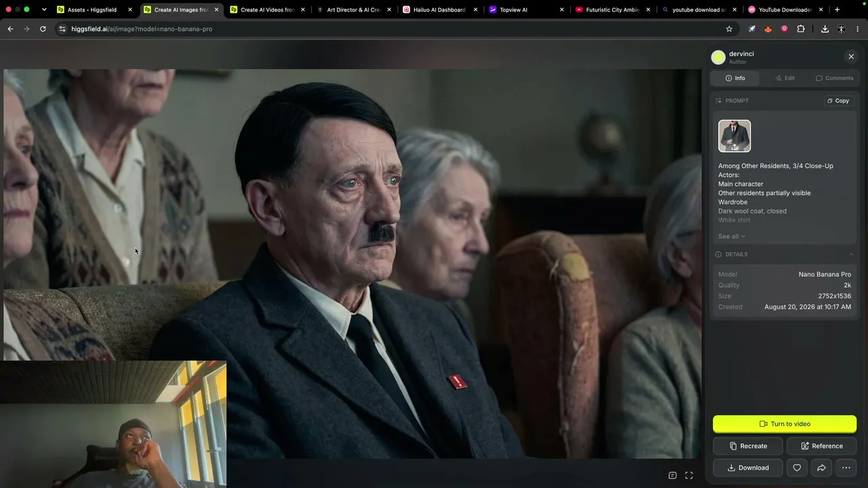Open the prompt reference image thumbnail
Screen dimensions: 868x488
[x=734, y=136]
